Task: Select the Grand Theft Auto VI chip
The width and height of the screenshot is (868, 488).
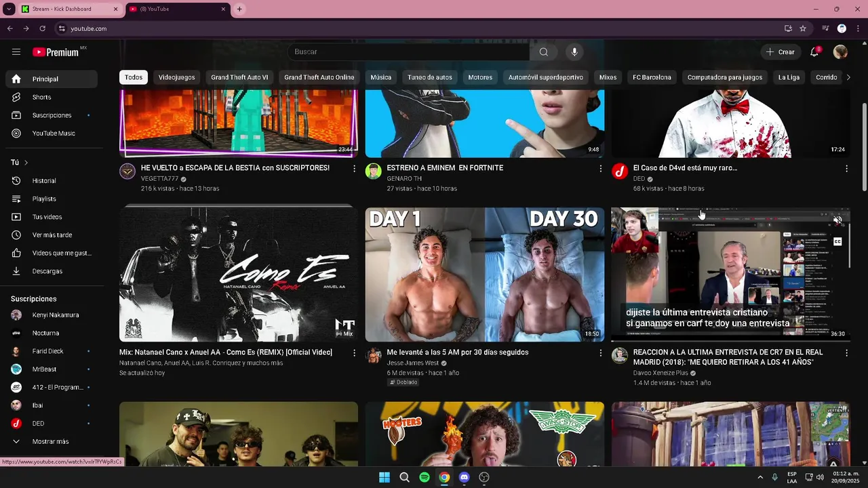Action: [x=239, y=77]
